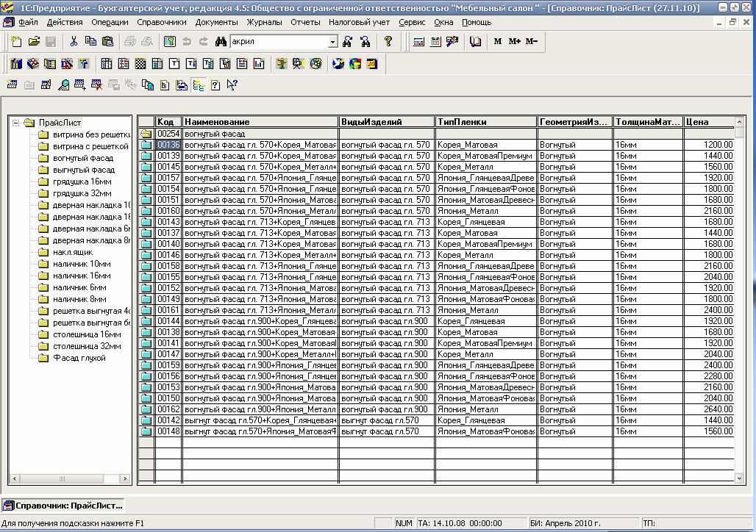This screenshot has width=756, height=532.
Task: Click the yellow question mark Help icon
Action: 388,41
